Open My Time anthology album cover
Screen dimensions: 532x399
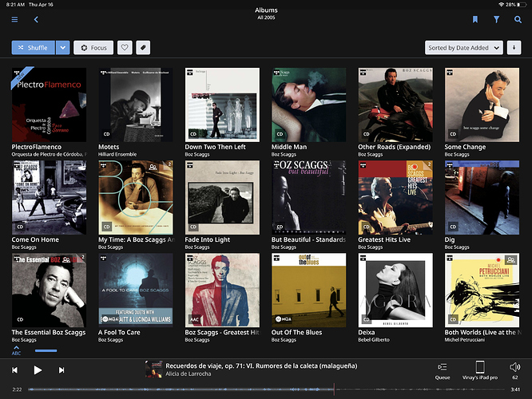pos(136,197)
